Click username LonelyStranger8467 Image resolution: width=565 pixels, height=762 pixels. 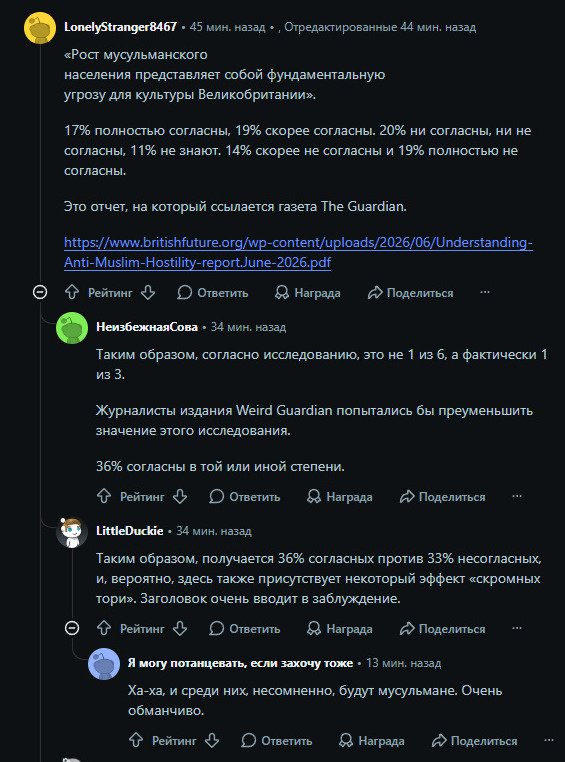(120, 27)
